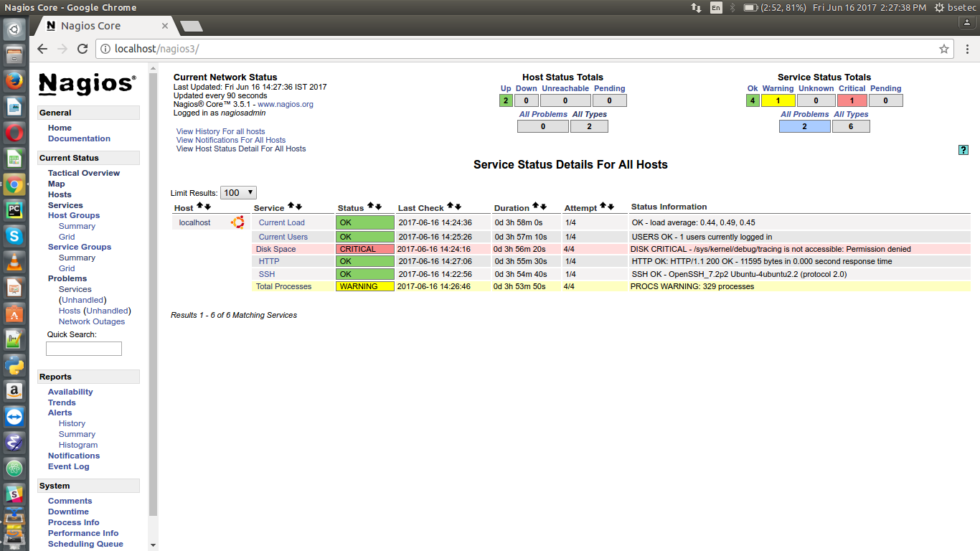This screenshot has height=551, width=980.
Task: Click the site information icon in address bar
Action: pyautogui.click(x=105, y=49)
